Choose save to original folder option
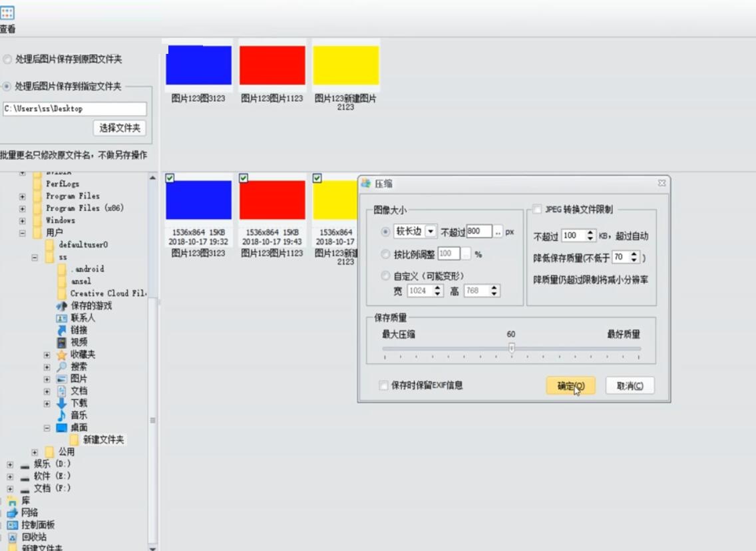Screen dimensions: 756x551 7,59
